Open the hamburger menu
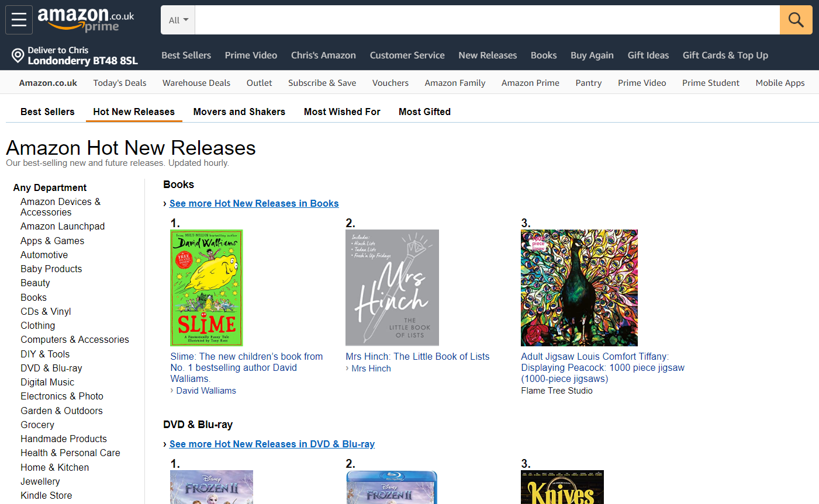This screenshot has width=819, height=504. click(x=19, y=19)
